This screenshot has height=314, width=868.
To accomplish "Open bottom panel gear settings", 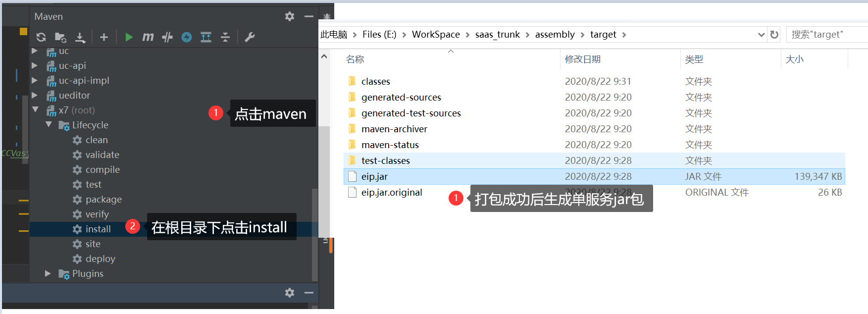I will (290, 293).
